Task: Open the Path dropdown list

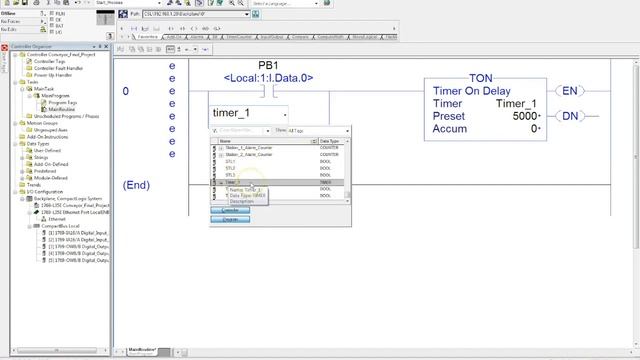Action: tap(247, 14)
